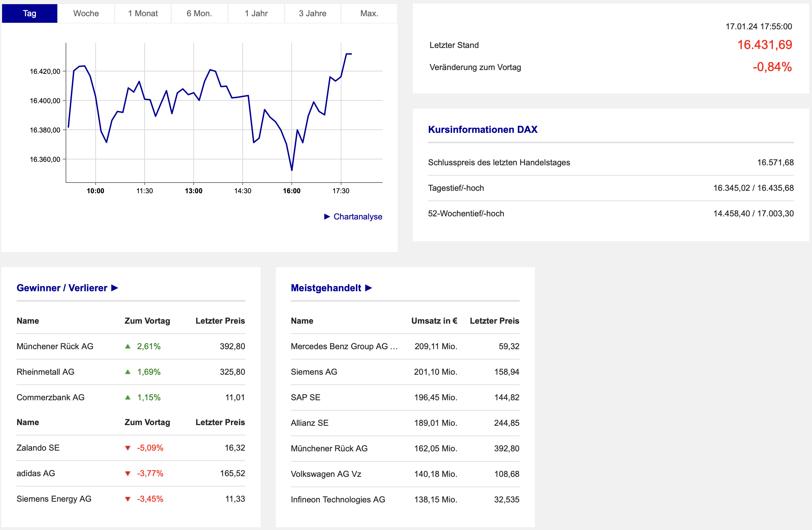Click green up arrow beside Commerzbank AG

(x=128, y=397)
